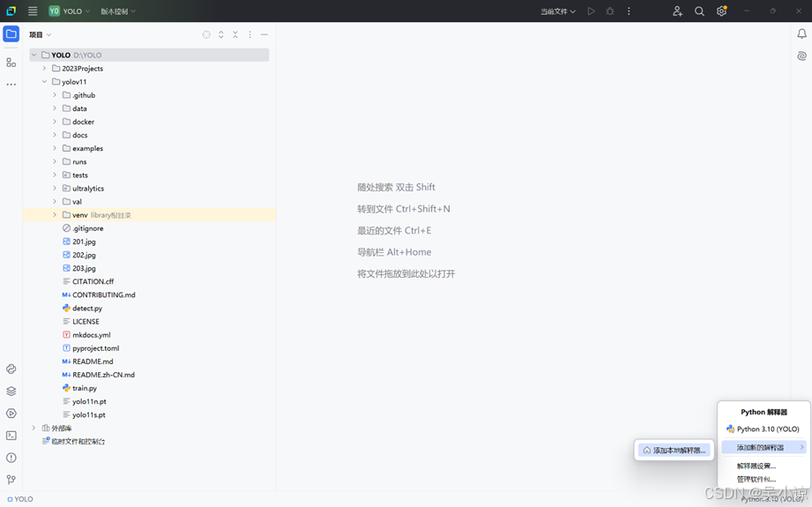Open Code With Me user icon
Image resolution: width=812 pixels, height=507 pixels.
pos(677,11)
